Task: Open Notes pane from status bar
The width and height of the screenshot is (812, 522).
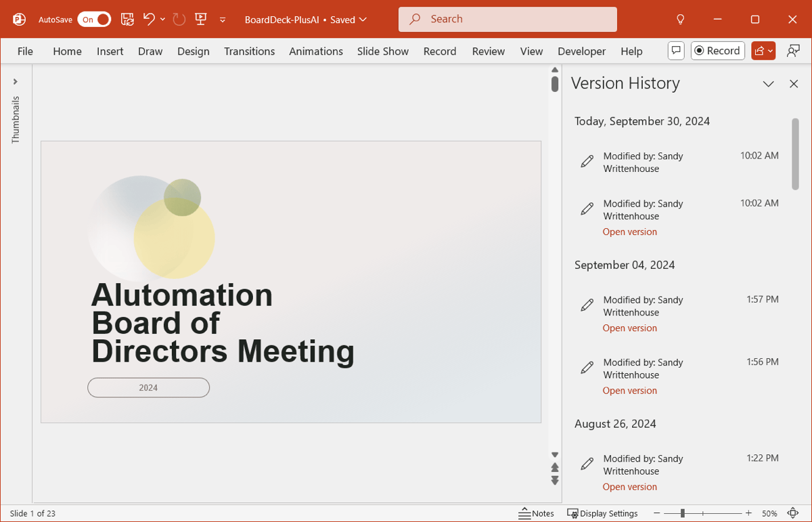Action: pyautogui.click(x=537, y=513)
